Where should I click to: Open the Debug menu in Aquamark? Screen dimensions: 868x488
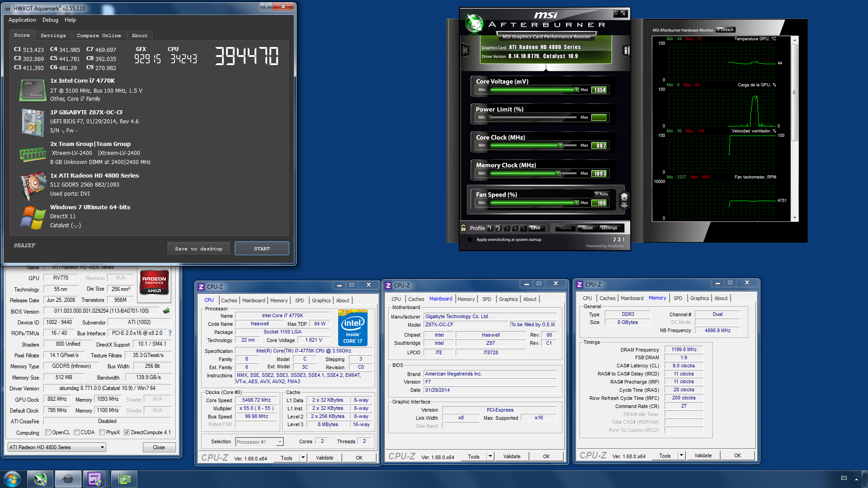(x=50, y=20)
